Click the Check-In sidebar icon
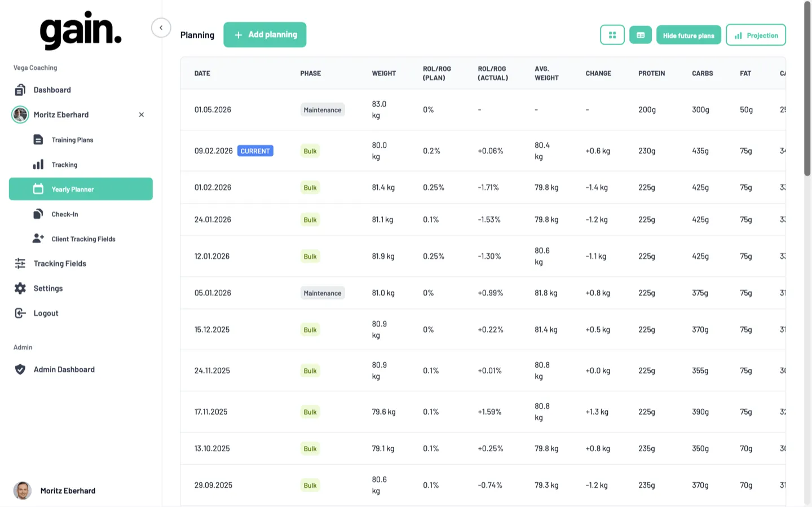 pyautogui.click(x=38, y=214)
